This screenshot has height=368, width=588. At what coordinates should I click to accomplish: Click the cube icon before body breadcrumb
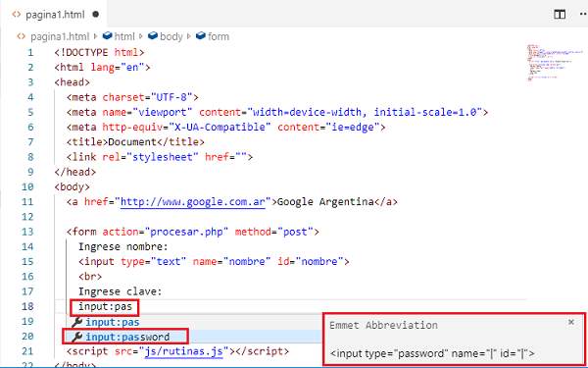153,35
